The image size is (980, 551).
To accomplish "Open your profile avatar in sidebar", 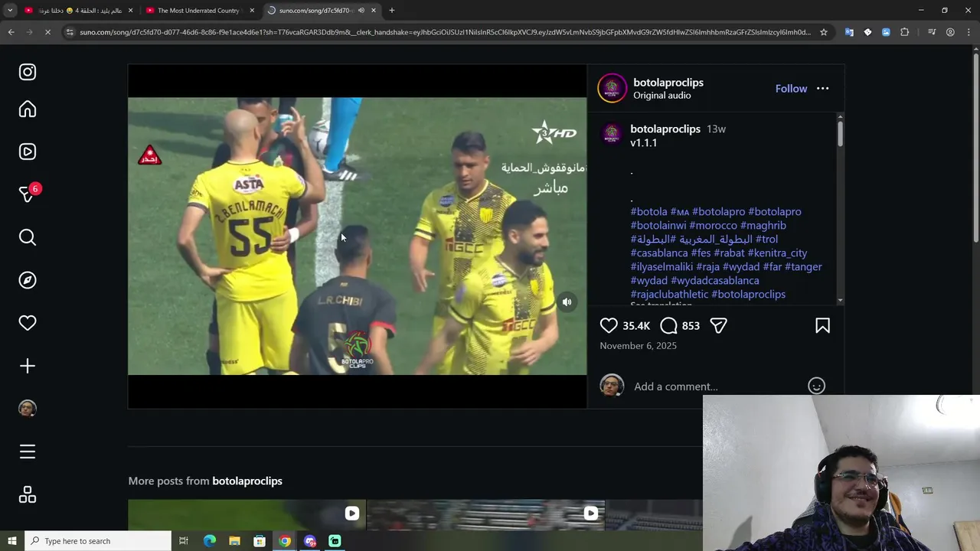I will tap(28, 409).
